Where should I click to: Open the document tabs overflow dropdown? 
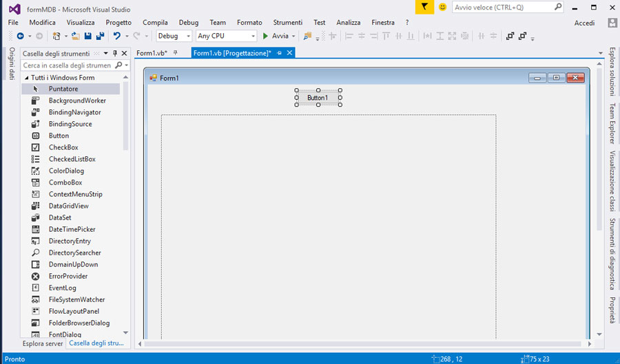tap(601, 53)
